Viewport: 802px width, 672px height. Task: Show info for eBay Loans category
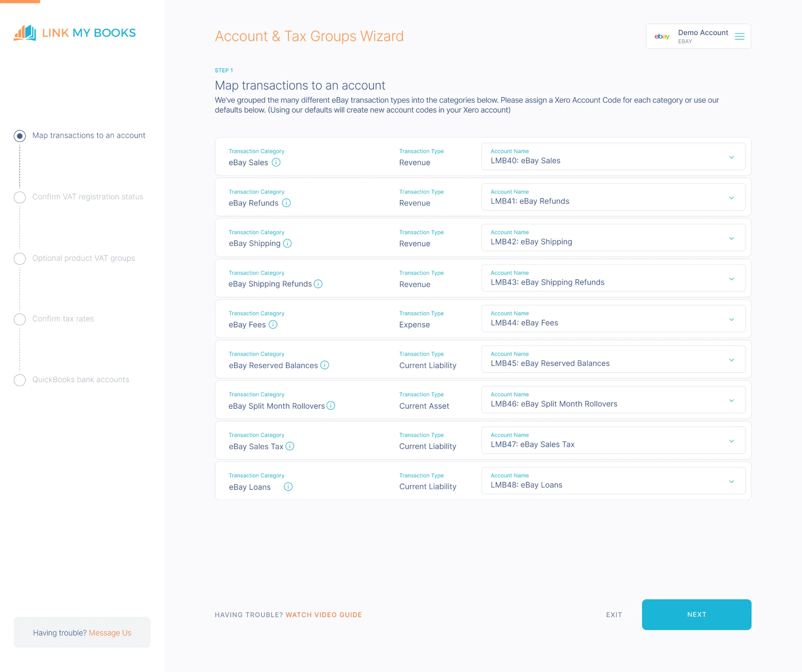(288, 486)
